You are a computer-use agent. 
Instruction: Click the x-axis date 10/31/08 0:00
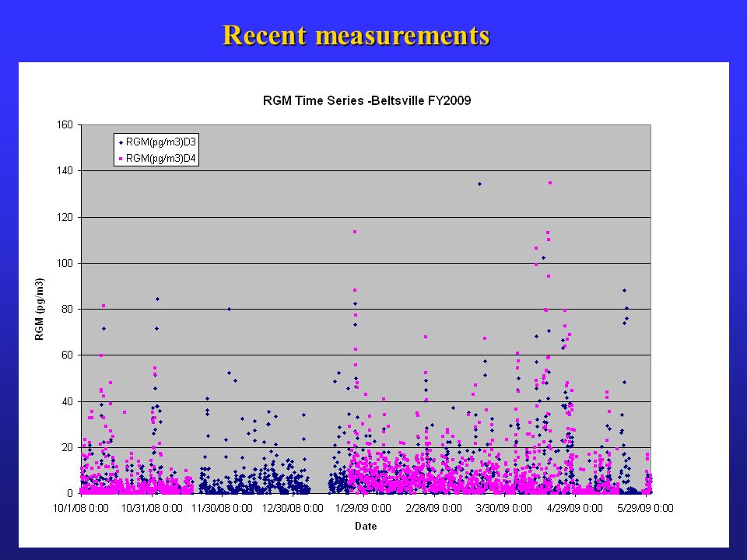pyautogui.click(x=152, y=508)
